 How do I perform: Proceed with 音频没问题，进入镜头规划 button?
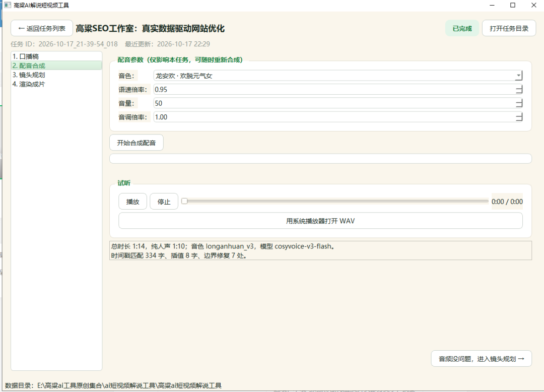[x=481, y=359]
